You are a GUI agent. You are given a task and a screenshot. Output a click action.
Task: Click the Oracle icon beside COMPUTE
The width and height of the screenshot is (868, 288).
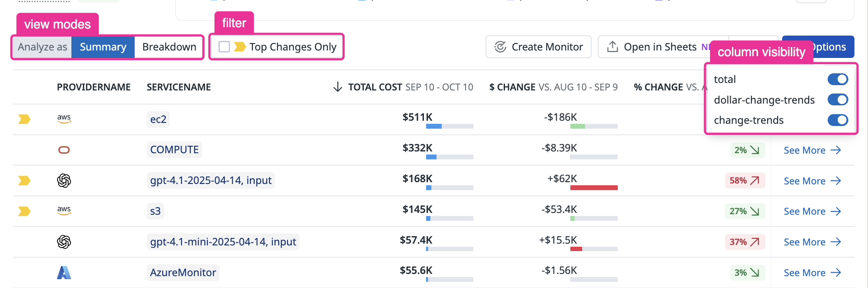click(x=64, y=150)
